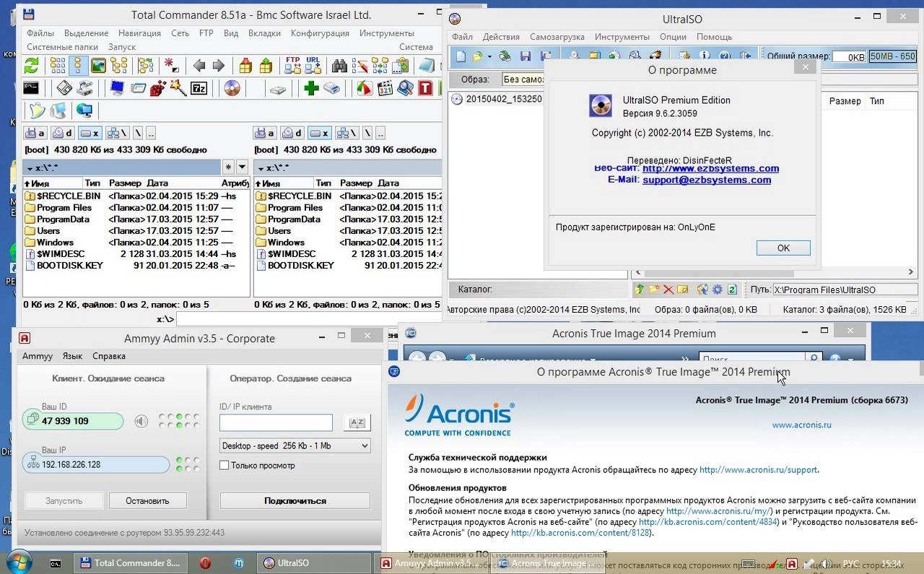Select the thumbnail picture view icon
The image size is (924, 574).
pyautogui.click(x=98, y=66)
